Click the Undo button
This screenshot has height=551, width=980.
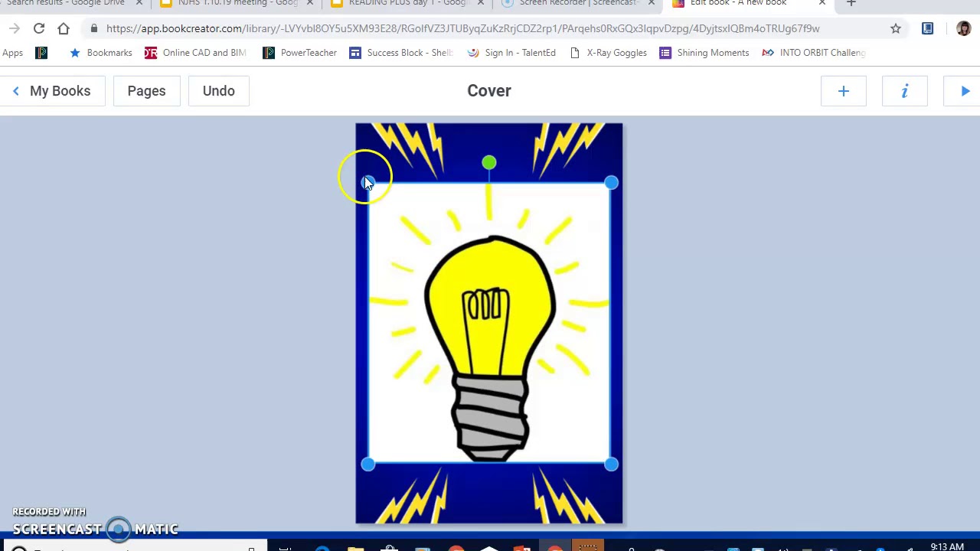[x=218, y=91]
